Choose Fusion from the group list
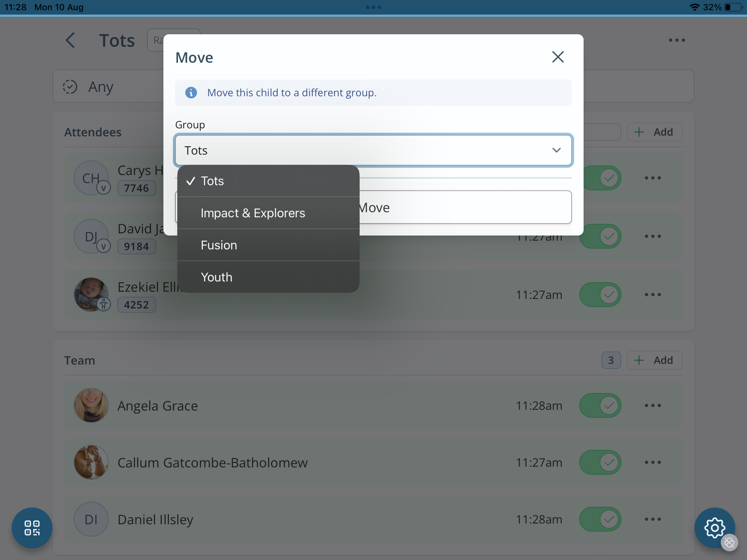747x560 pixels. click(268, 245)
